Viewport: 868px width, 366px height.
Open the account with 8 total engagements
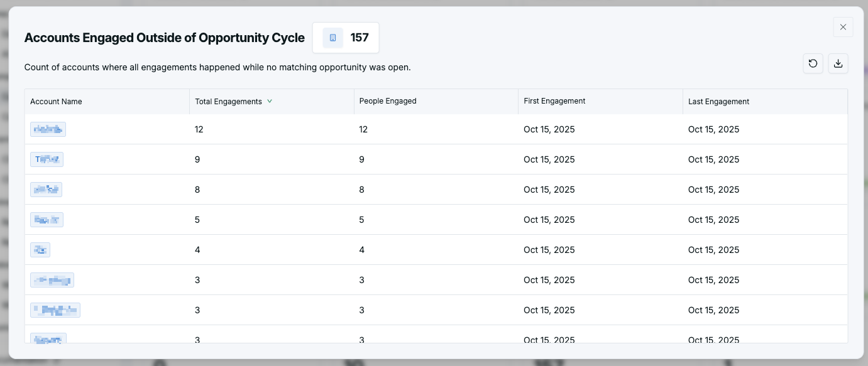pyautogui.click(x=46, y=190)
